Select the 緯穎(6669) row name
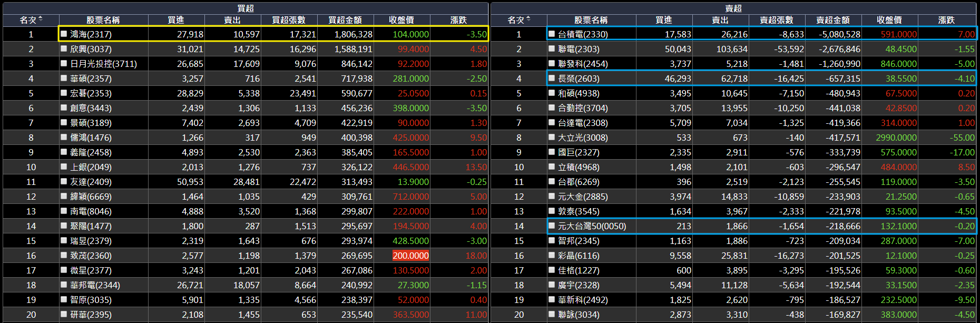The image size is (980, 323). (91, 197)
